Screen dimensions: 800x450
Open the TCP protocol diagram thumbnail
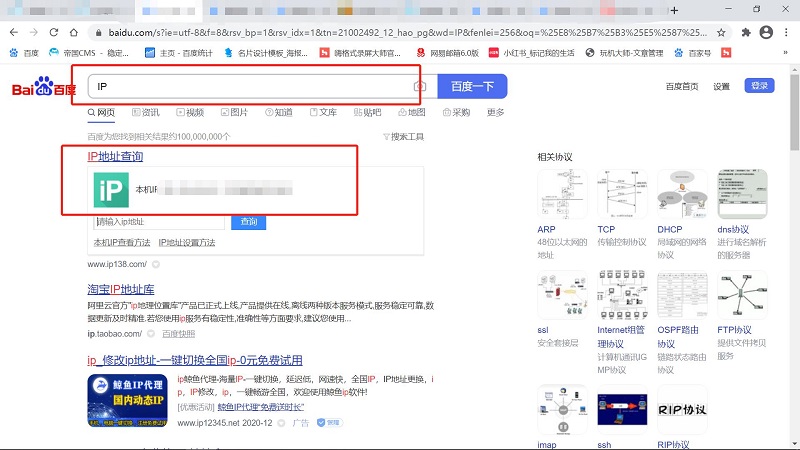pos(623,195)
